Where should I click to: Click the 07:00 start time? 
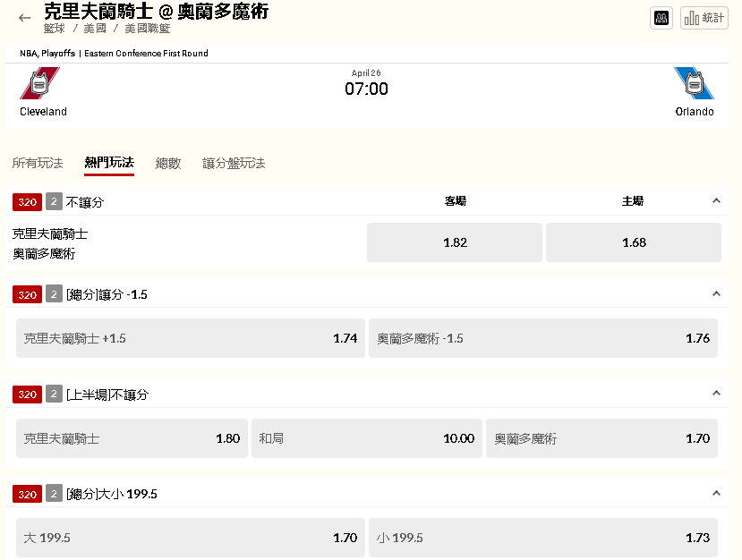[x=366, y=89]
